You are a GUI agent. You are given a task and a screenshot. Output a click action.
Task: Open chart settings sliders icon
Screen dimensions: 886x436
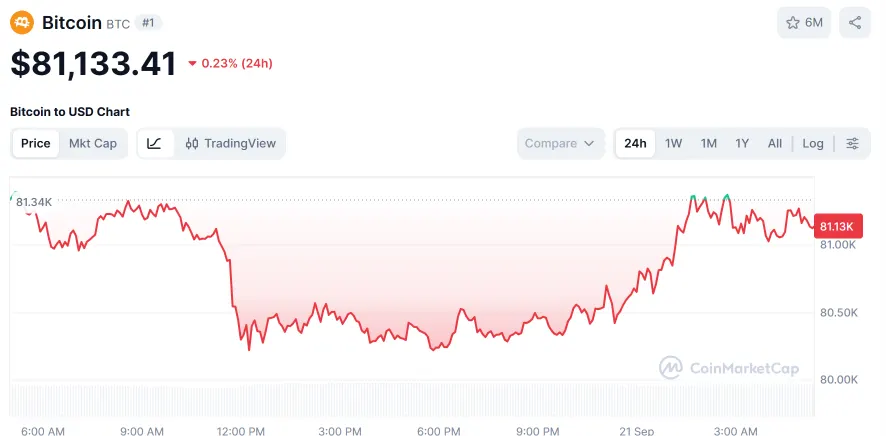pos(852,143)
